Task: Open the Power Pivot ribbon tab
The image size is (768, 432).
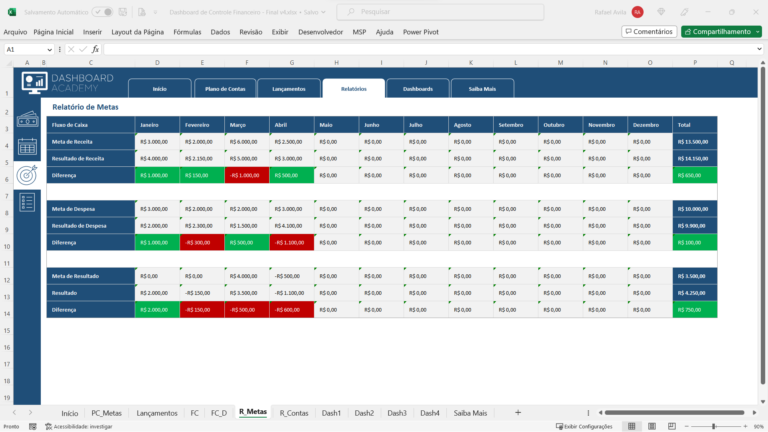Action: click(x=421, y=32)
